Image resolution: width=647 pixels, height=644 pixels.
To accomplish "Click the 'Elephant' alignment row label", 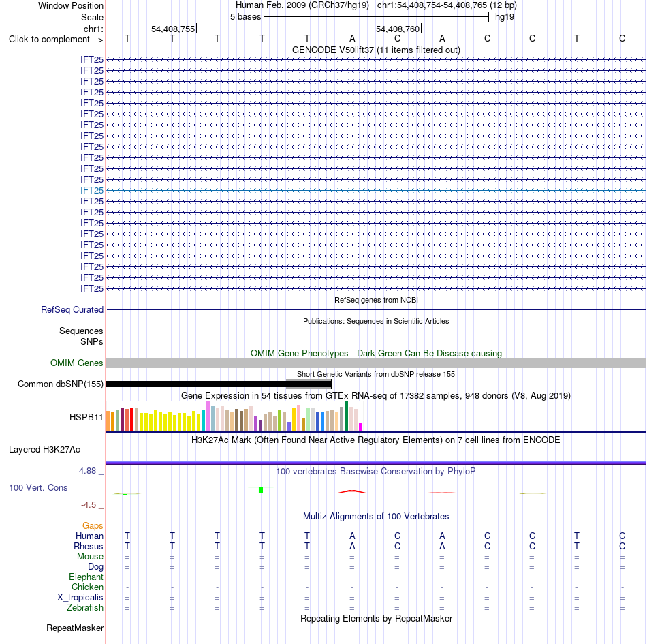I will coord(86,577).
